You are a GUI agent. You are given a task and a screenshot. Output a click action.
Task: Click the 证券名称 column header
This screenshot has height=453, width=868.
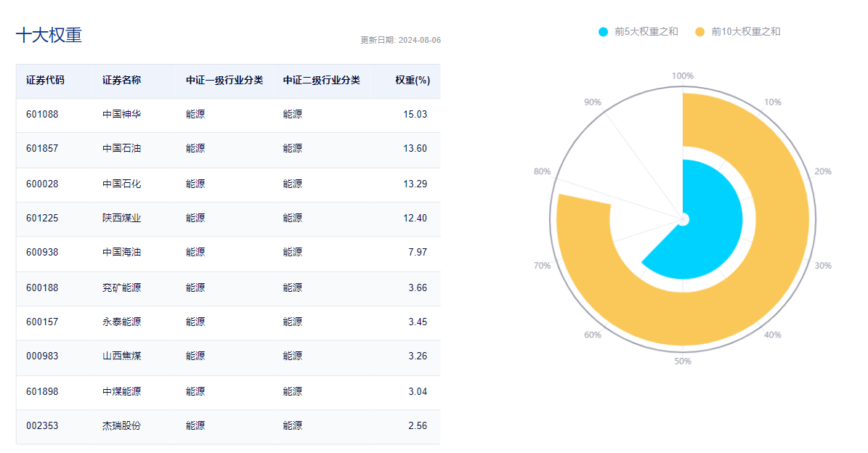point(121,81)
